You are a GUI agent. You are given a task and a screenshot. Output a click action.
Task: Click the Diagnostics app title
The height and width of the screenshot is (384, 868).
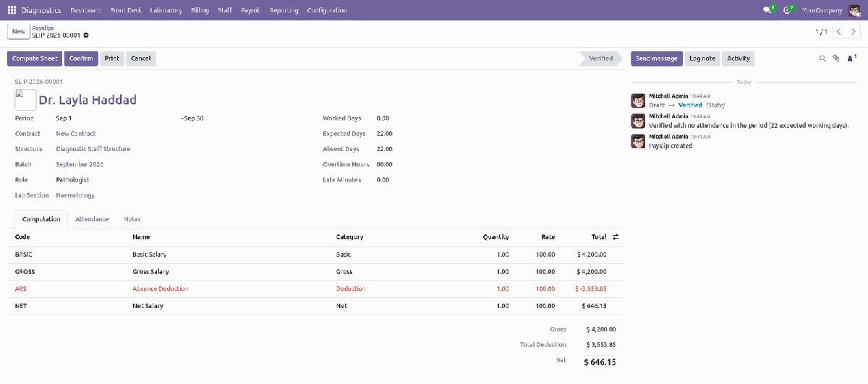41,10
